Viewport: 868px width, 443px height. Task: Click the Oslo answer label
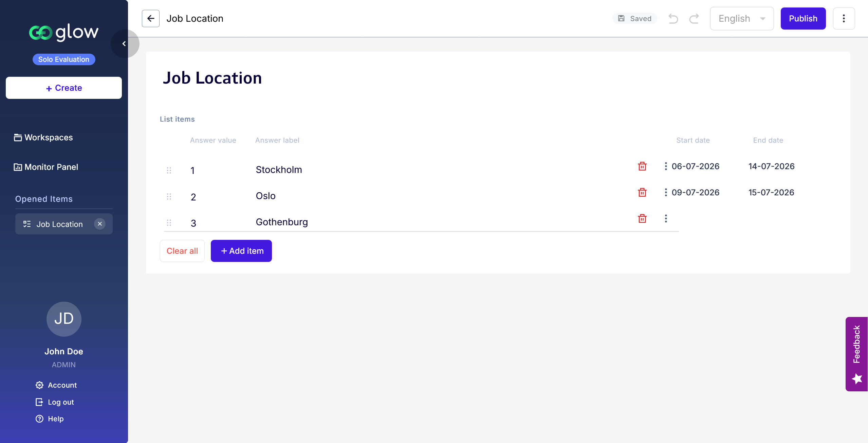pyautogui.click(x=266, y=196)
